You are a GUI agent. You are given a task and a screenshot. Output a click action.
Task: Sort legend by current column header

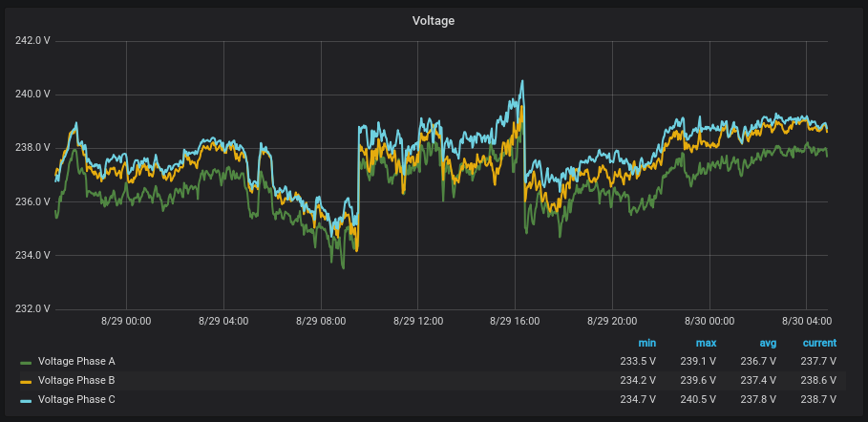(819, 343)
